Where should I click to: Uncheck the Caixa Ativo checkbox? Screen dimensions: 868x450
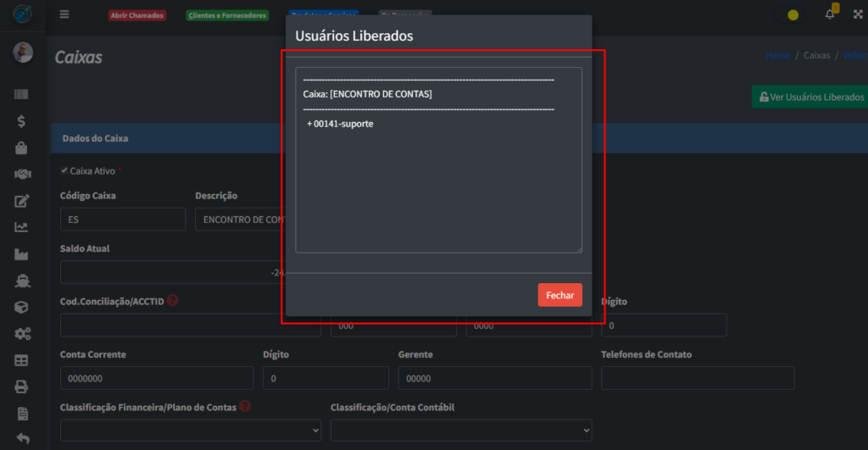tap(64, 170)
